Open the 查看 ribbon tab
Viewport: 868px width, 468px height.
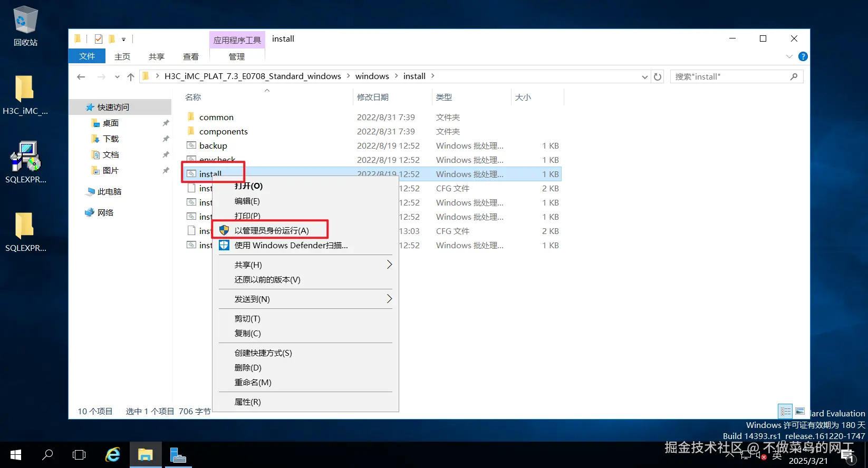point(191,56)
